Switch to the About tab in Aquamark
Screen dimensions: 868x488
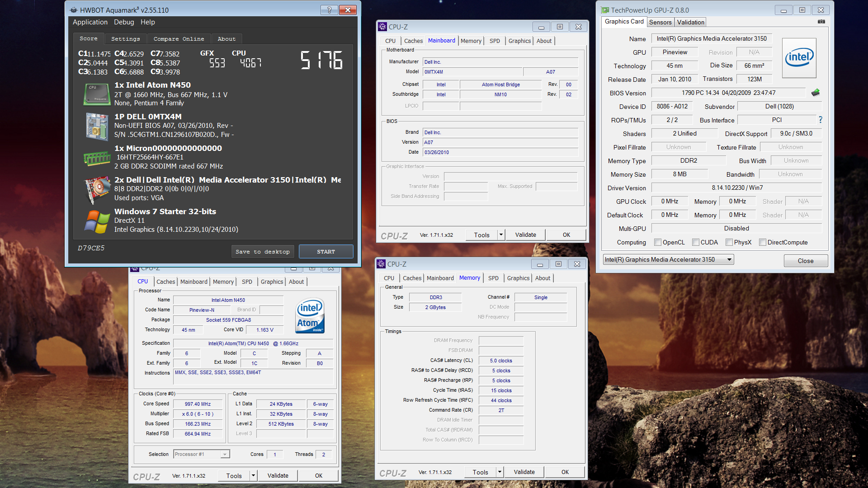pos(226,39)
